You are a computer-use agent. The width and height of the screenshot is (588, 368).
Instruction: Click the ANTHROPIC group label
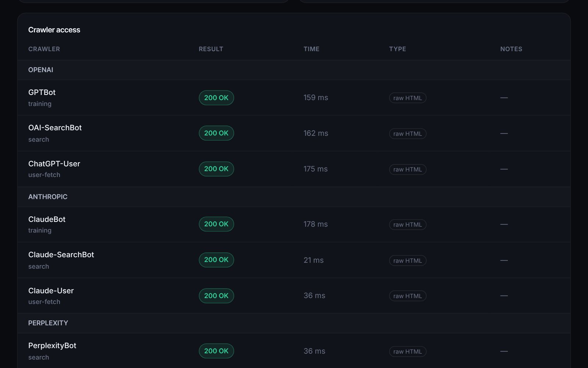click(x=48, y=197)
